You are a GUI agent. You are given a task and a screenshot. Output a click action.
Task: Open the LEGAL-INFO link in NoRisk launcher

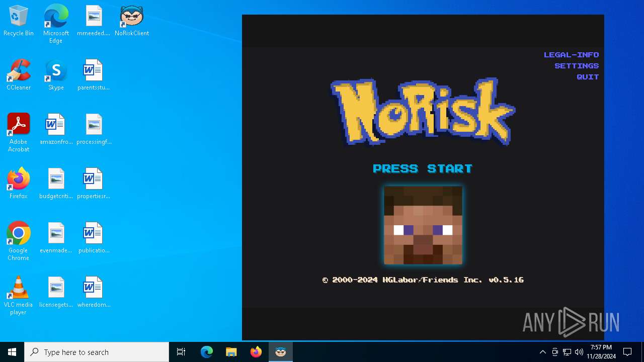point(571,55)
